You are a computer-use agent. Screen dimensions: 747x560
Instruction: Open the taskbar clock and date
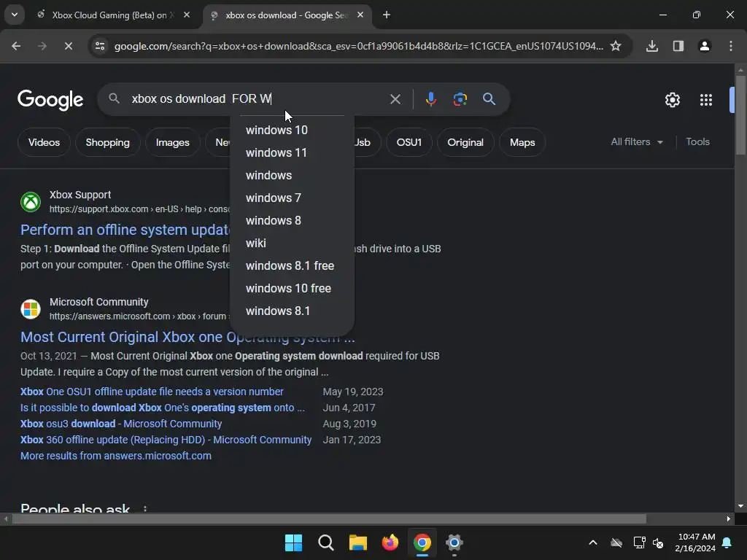[x=695, y=542]
